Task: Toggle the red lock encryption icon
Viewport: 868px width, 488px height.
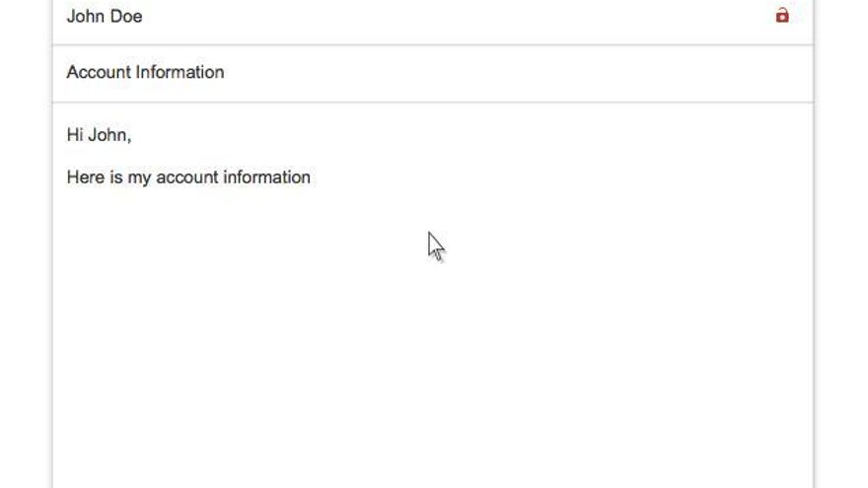Action: click(781, 16)
